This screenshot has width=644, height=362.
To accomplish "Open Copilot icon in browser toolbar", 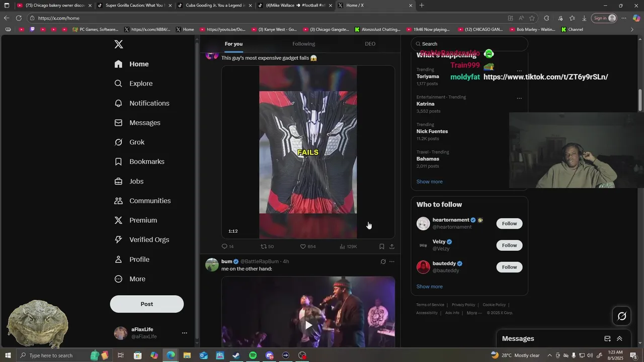I will pyautogui.click(x=636, y=18).
